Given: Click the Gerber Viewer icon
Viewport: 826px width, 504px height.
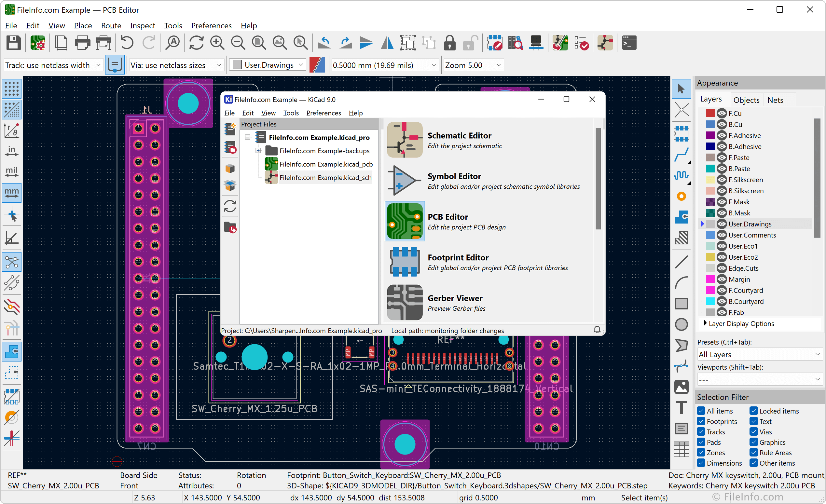Looking at the screenshot, I should pos(405,302).
